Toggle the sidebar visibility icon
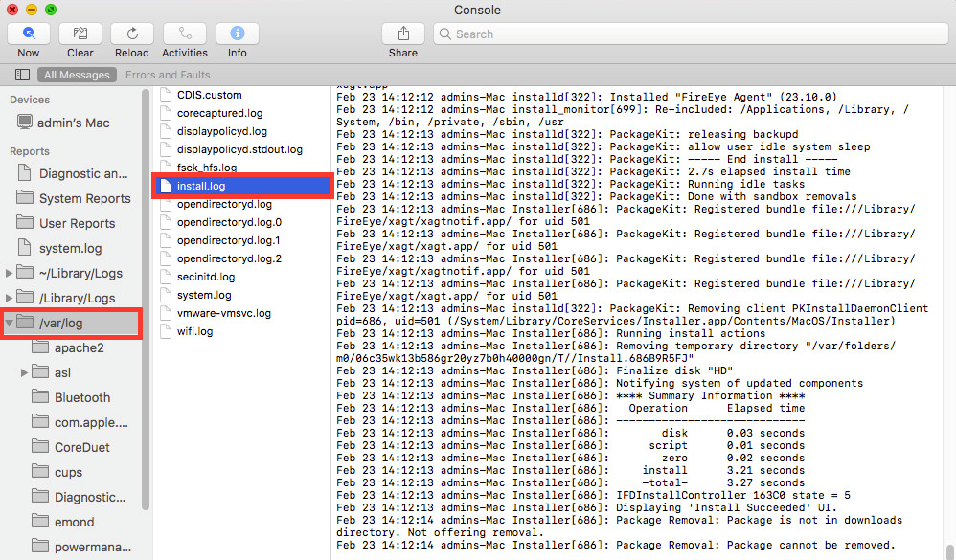956x560 pixels. (x=23, y=75)
